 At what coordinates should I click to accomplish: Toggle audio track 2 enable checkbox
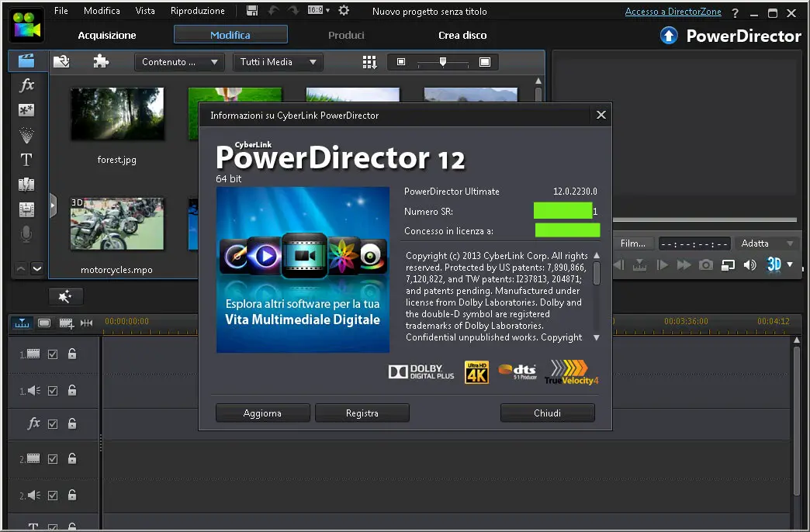[x=53, y=496]
